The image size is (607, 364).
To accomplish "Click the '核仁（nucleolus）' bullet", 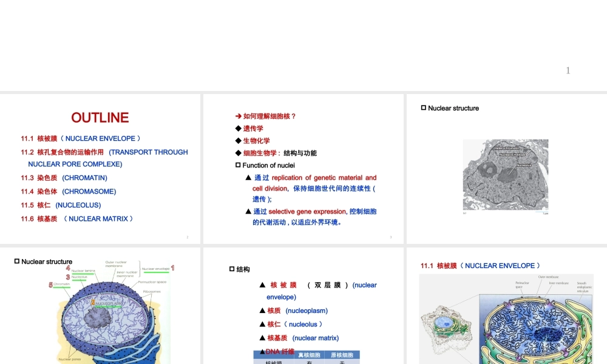I will coord(291,324).
